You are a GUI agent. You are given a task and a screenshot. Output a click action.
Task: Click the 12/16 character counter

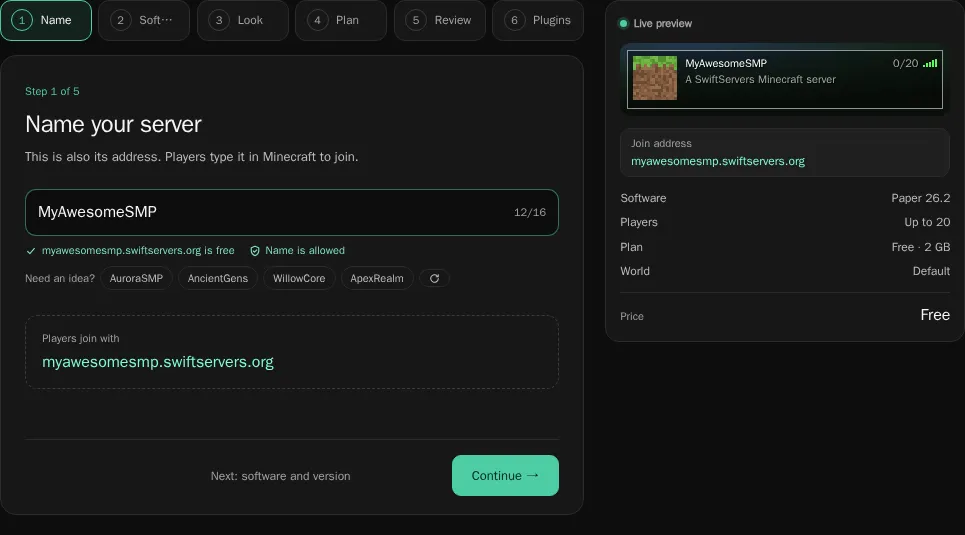pyautogui.click(x=530, y=212)
